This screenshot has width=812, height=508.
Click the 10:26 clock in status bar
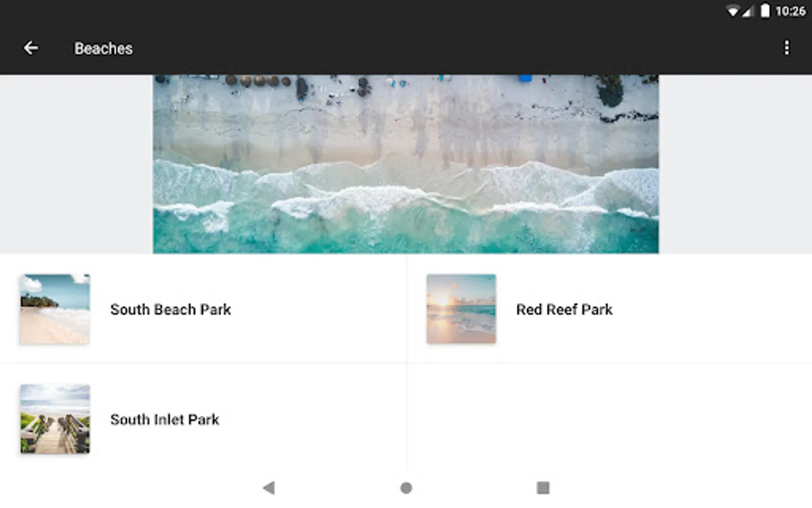click(x=790, y=11)
